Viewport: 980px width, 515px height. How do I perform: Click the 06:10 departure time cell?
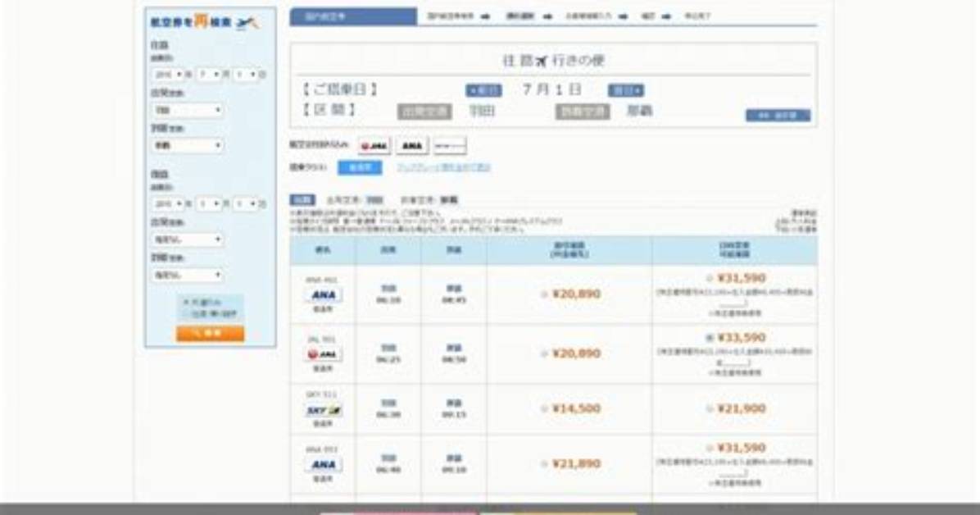pos(388,294)
